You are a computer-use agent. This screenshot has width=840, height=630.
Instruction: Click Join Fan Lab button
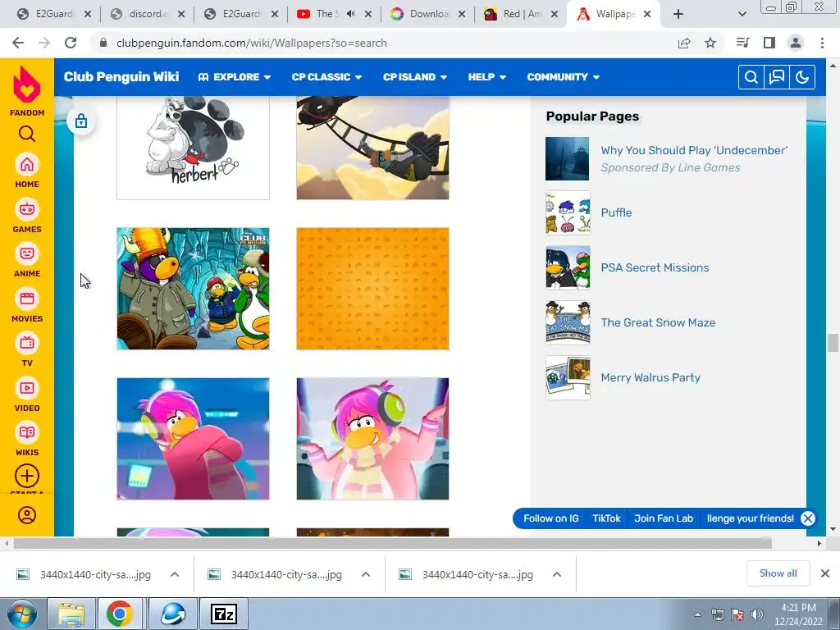663,518
